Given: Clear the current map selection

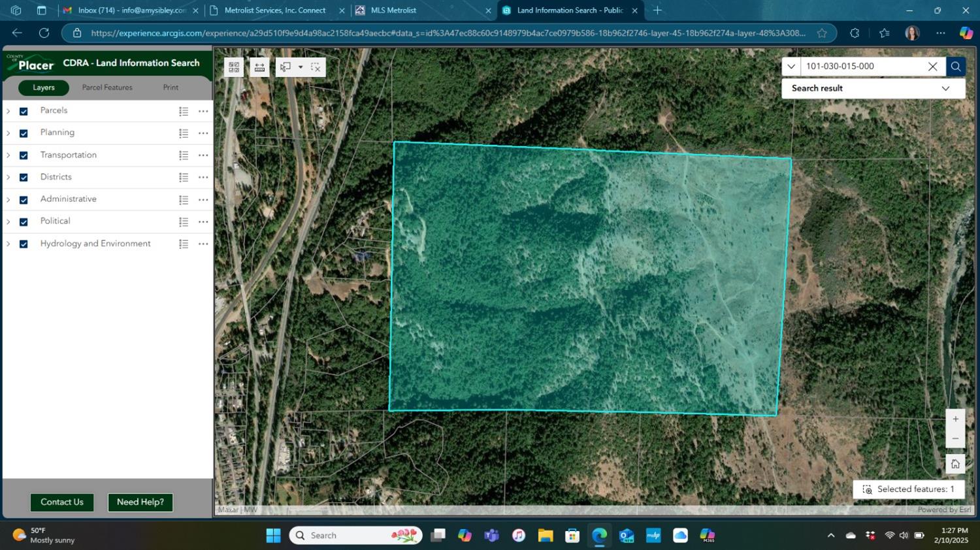Looking at the screenshot, I should (316, 67).
